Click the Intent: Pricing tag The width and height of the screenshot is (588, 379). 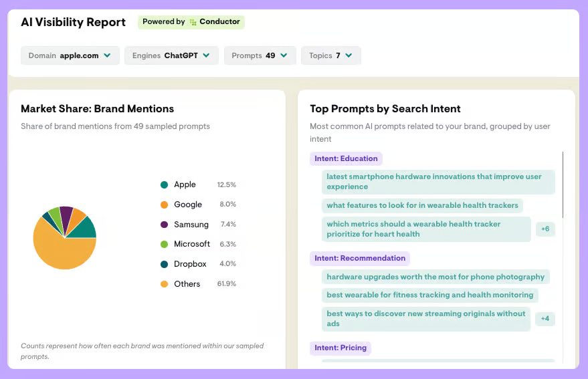click(x=340, y=348)
